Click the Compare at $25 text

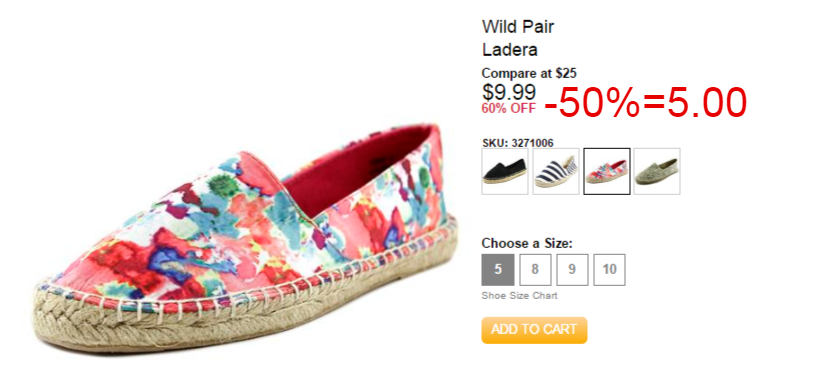[x=529, y=74]
